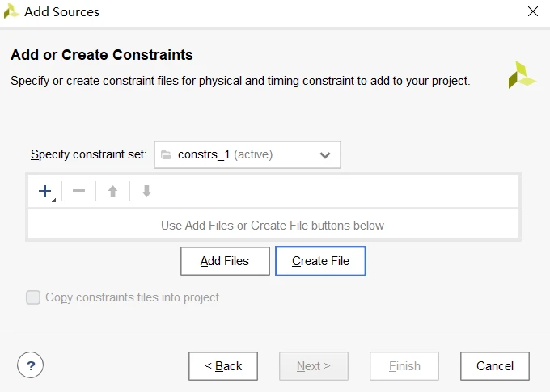550x392 pixels.
Task: Open help with the question mark icon
Action: (30, 365)
